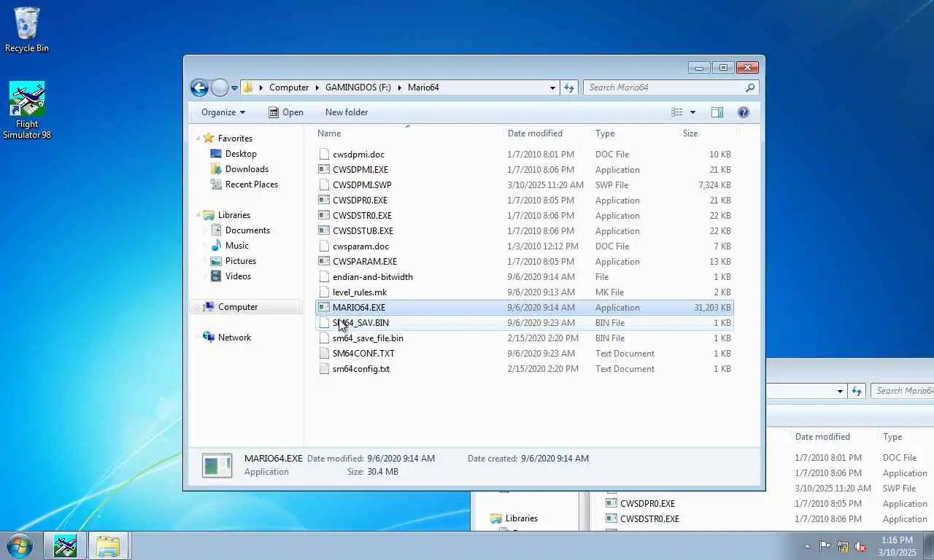This screenshot has width=934, height=560.
Task: Select the Music library
Action: [x=237, y=246]
